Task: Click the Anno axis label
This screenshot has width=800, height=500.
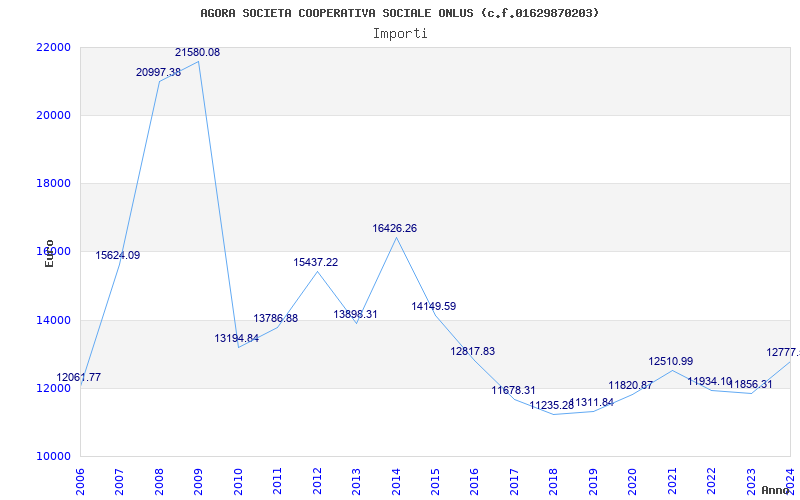Action: tap(774, 490)
